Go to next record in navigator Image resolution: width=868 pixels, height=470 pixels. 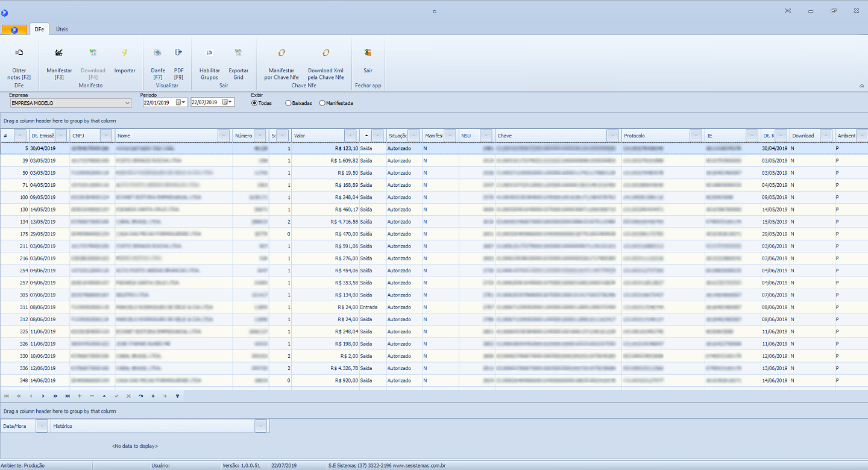(x=43, y=396)
